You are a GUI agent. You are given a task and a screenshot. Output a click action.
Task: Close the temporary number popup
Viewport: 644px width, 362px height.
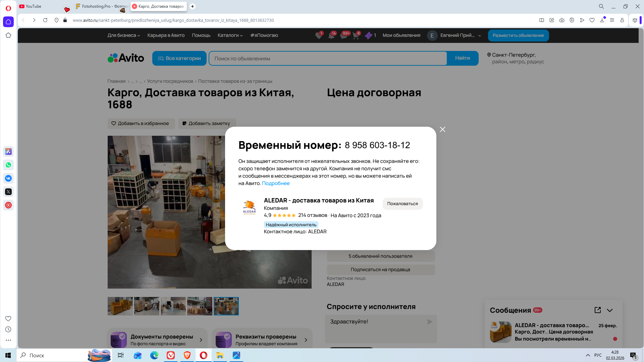coord(442,129)
